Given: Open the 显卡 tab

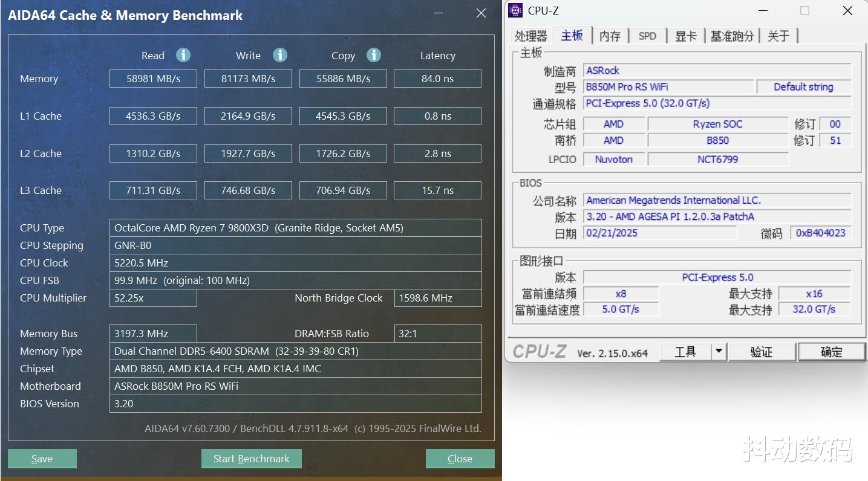Looking at the screenshot, I should click(685, 36).
